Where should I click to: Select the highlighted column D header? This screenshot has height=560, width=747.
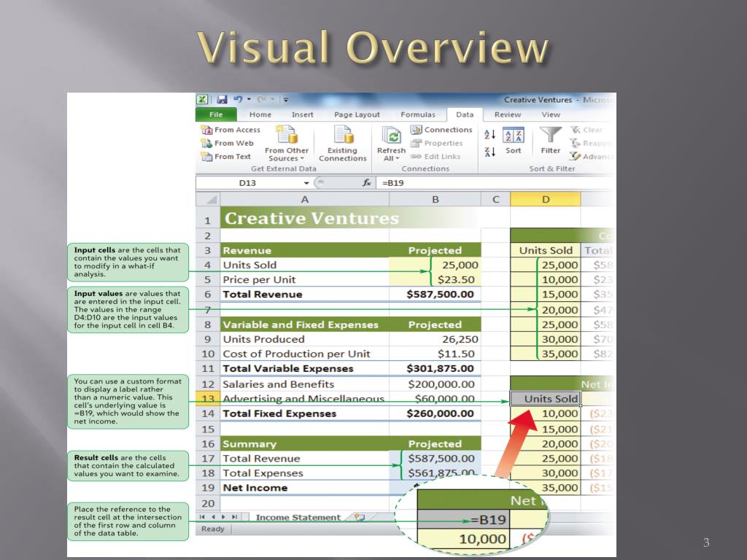[546, 199]
